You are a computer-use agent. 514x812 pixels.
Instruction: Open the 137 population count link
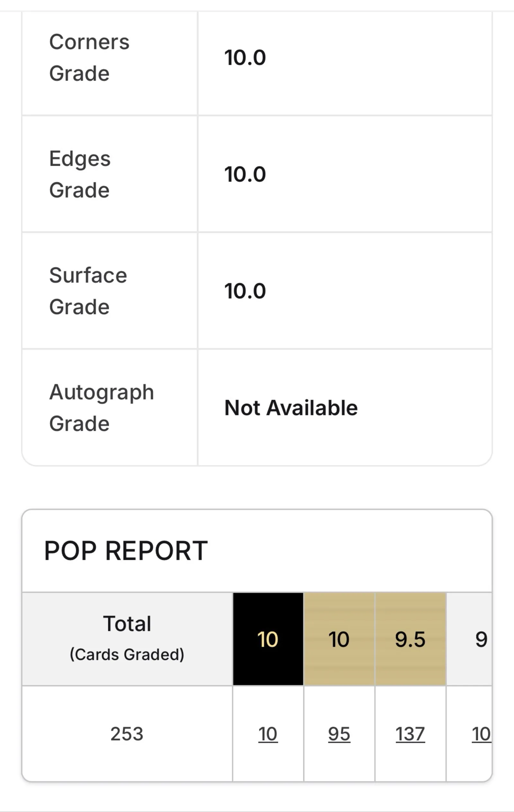coord(410,734)
